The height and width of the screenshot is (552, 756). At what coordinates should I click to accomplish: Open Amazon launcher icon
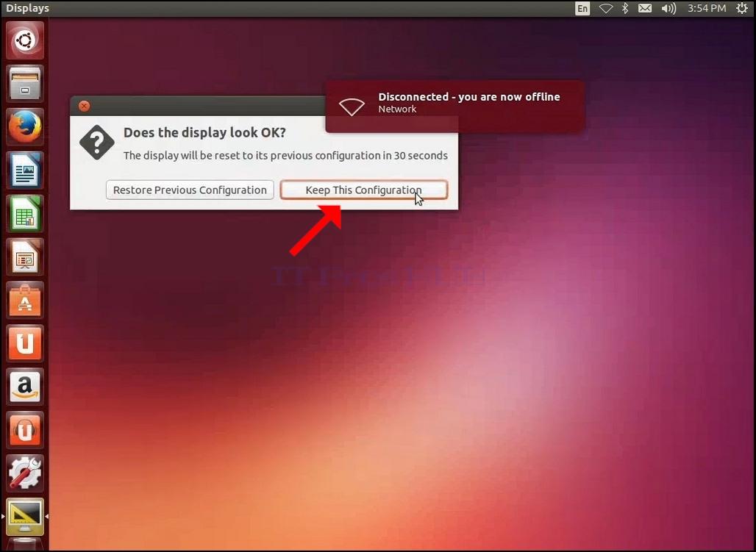coord(25,387)
